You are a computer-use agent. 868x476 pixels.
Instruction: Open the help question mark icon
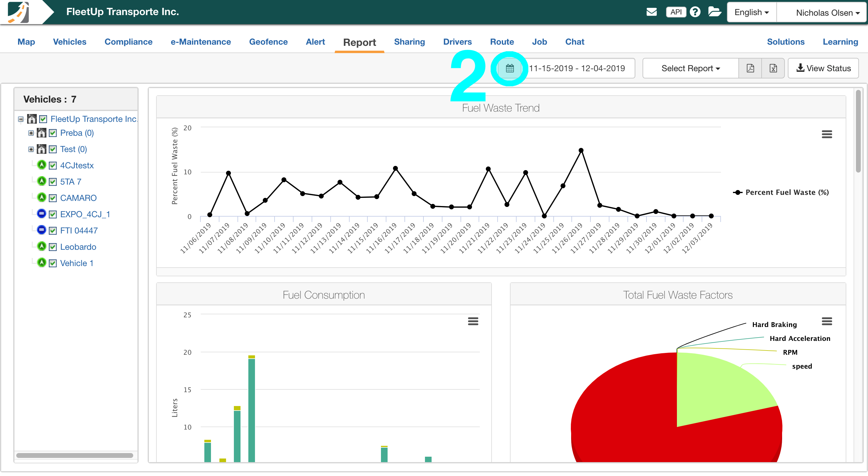695,12
